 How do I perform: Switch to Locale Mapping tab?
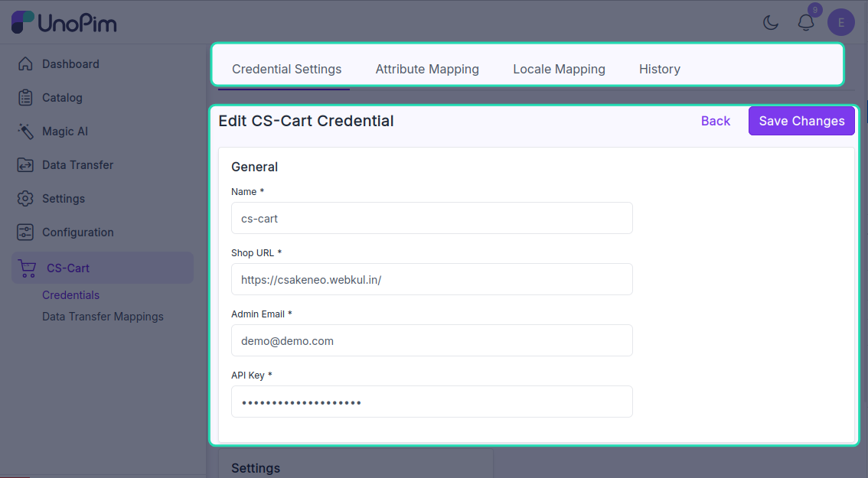[559, 69]
